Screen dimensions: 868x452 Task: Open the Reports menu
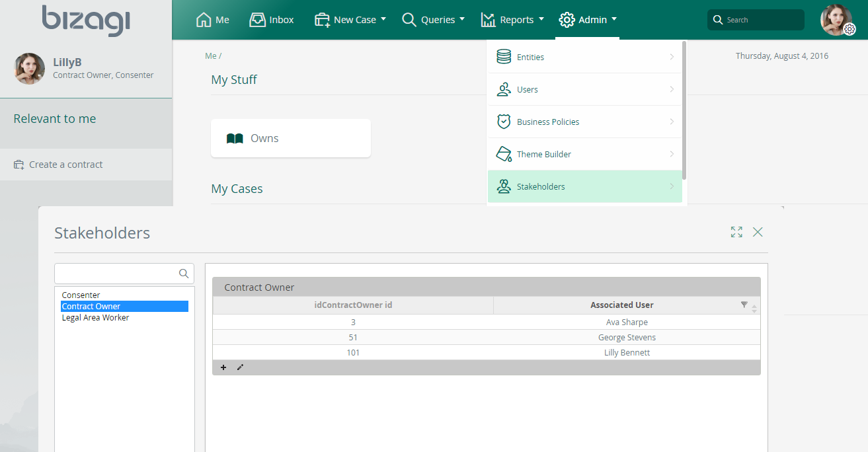click(513, 20)
